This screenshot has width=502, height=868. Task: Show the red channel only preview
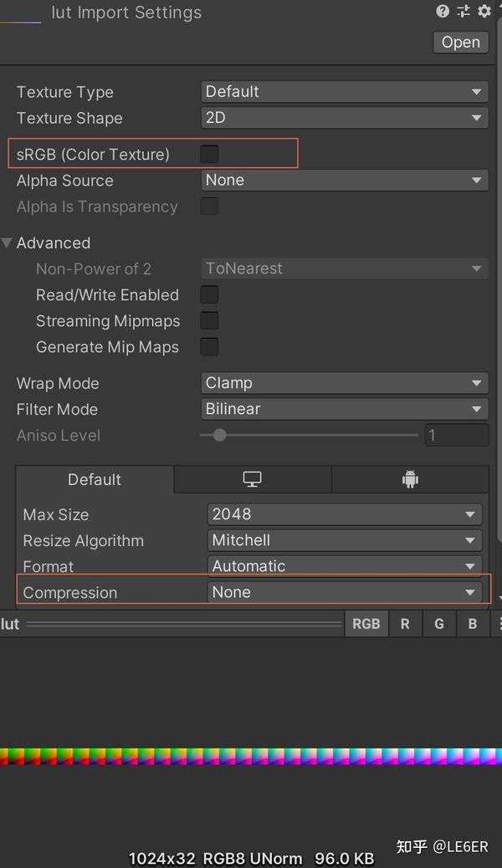pyautogui.click(x=405, y=624)
